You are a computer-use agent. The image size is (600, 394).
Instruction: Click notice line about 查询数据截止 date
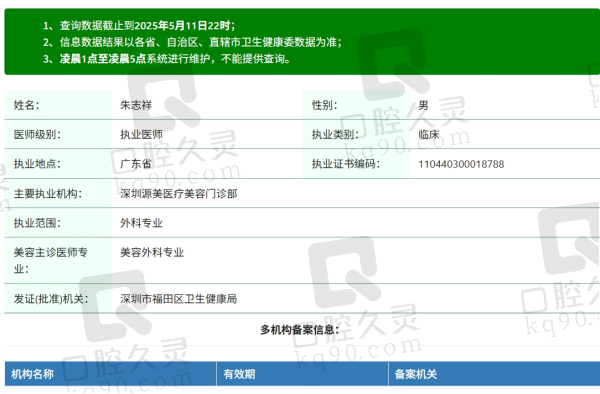point(139,26)
